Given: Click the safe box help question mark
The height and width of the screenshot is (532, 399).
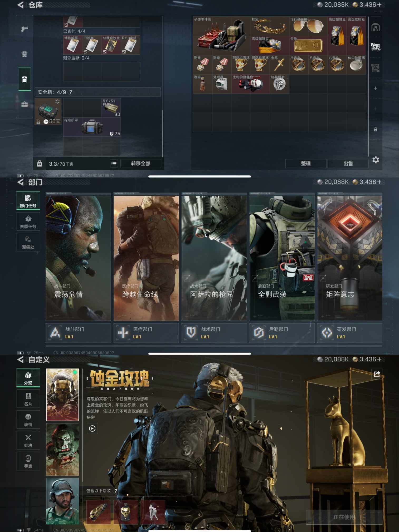Looking at the screenshot, I should tap(71, 92).
